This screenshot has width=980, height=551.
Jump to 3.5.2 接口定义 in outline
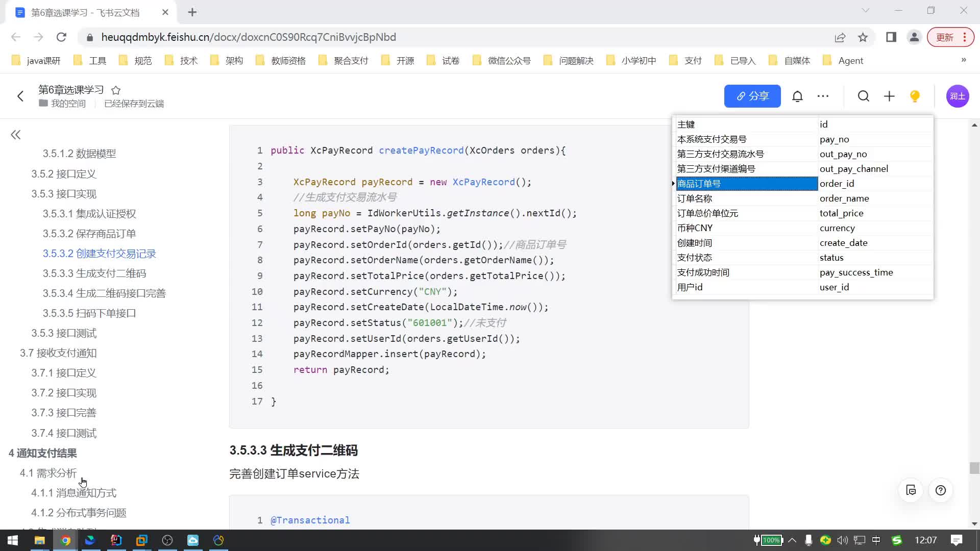64,174
